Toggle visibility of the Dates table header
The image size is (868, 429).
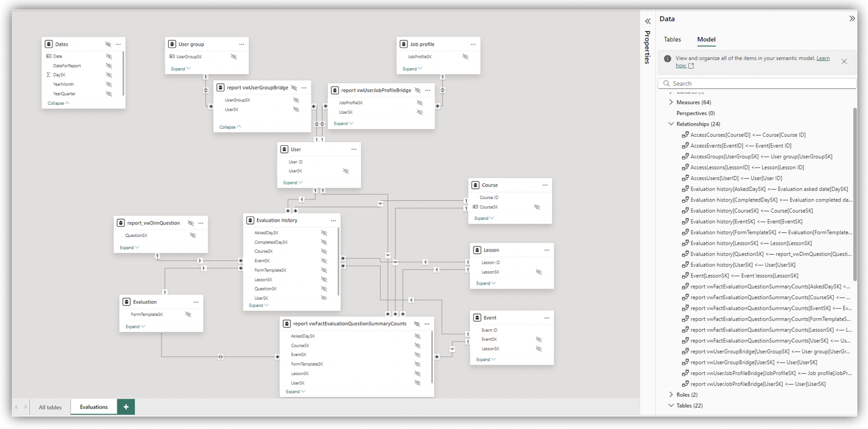pyautogui.click(x=108, y=44)
